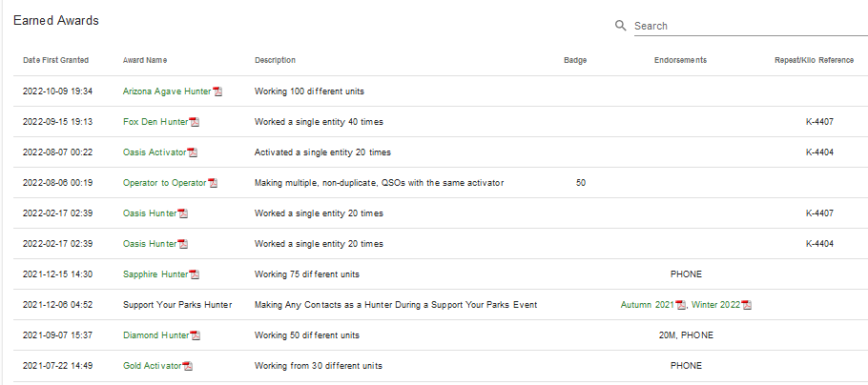This screenshot has height=385, width=868.
Task: Sort by the Award Name column header
Action: coord(145,60)
